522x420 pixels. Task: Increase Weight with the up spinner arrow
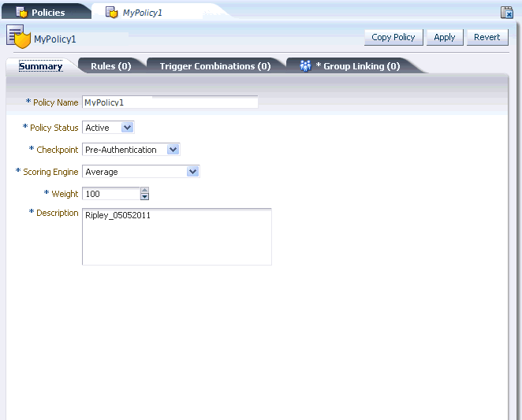(144, 191)
